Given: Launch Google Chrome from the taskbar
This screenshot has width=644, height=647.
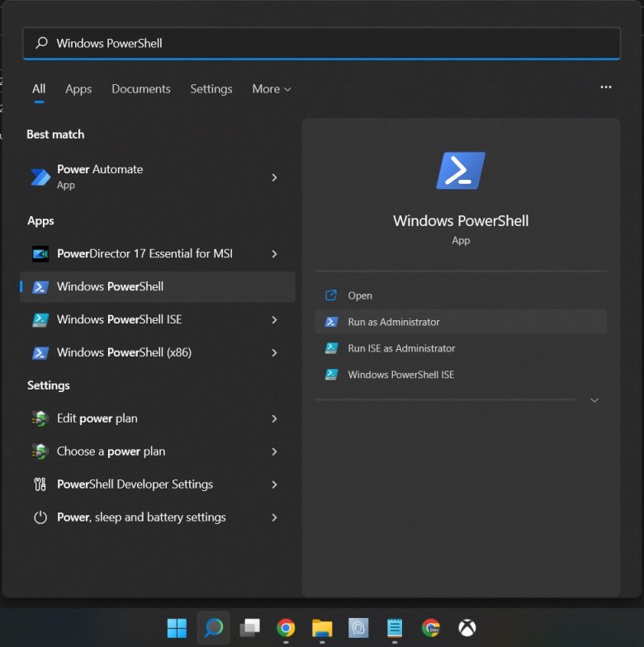Looking at the screenshot, I should [286, 628].
